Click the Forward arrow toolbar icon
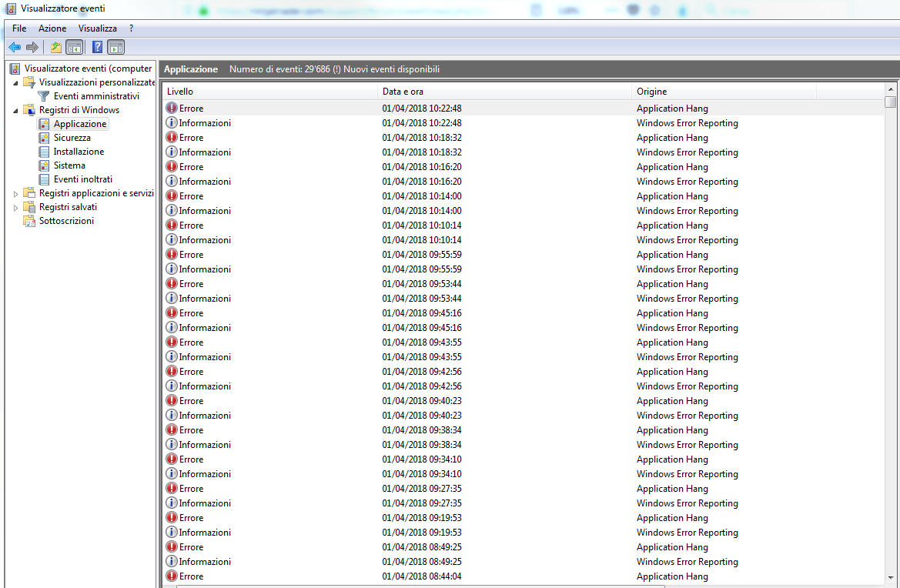Viewport: 900px width, 588px height. click(32, 47)
